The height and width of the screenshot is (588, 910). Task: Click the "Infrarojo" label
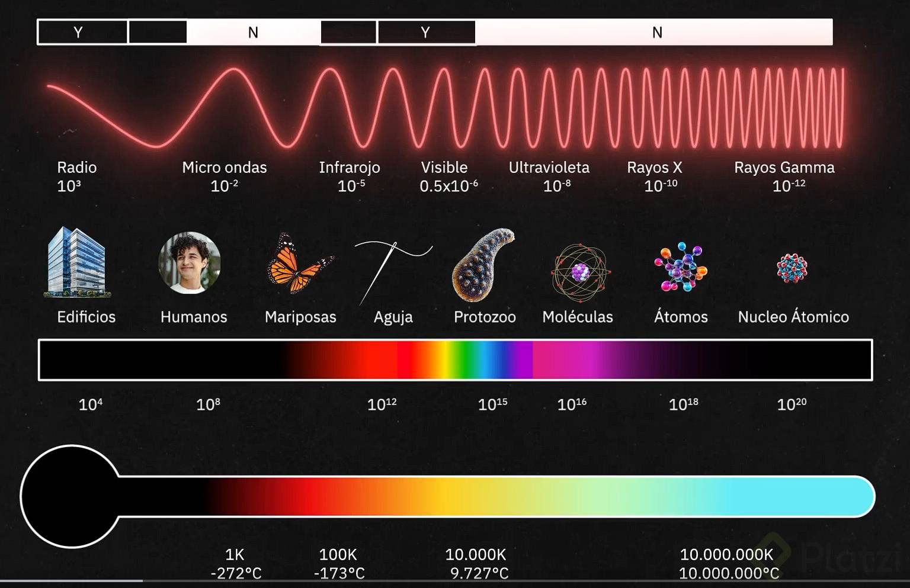pos(350,168)
